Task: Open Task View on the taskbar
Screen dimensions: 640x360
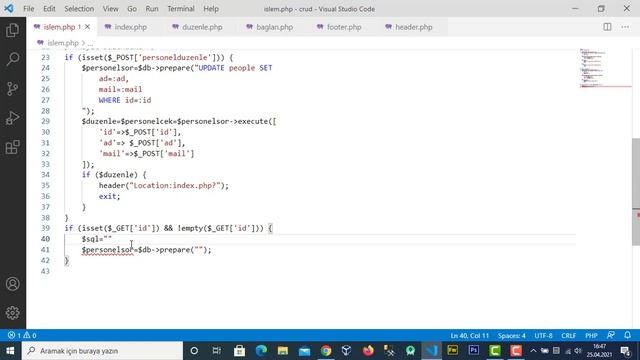Action: (216, 351)
